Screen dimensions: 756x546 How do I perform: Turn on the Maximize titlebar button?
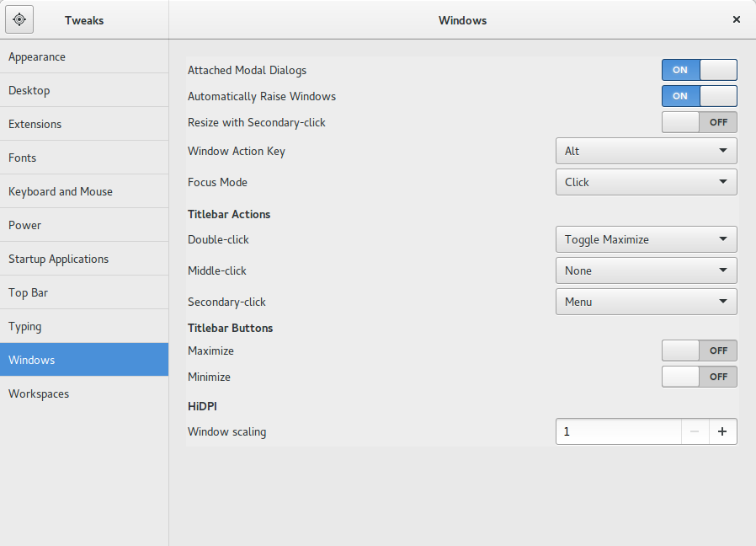699,351
